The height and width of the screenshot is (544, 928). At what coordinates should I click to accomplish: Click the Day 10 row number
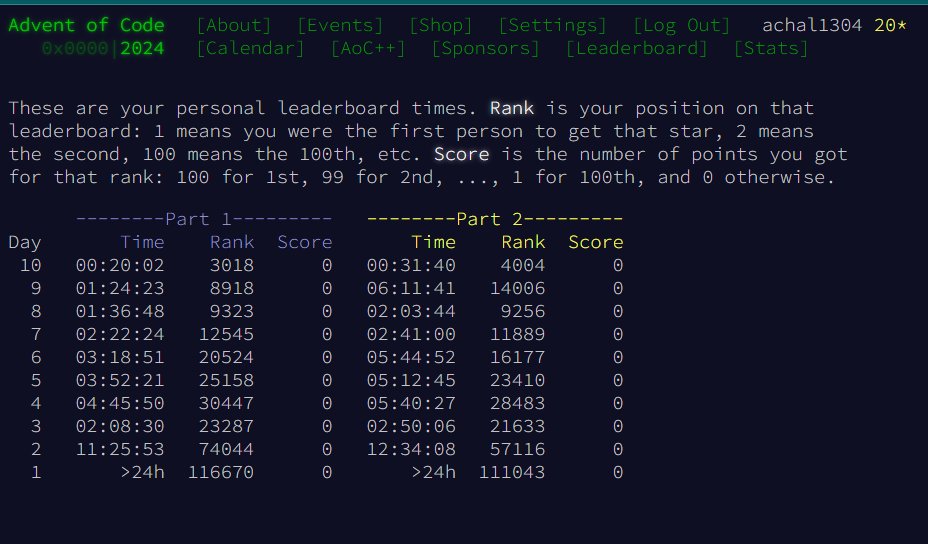[30, 265]
